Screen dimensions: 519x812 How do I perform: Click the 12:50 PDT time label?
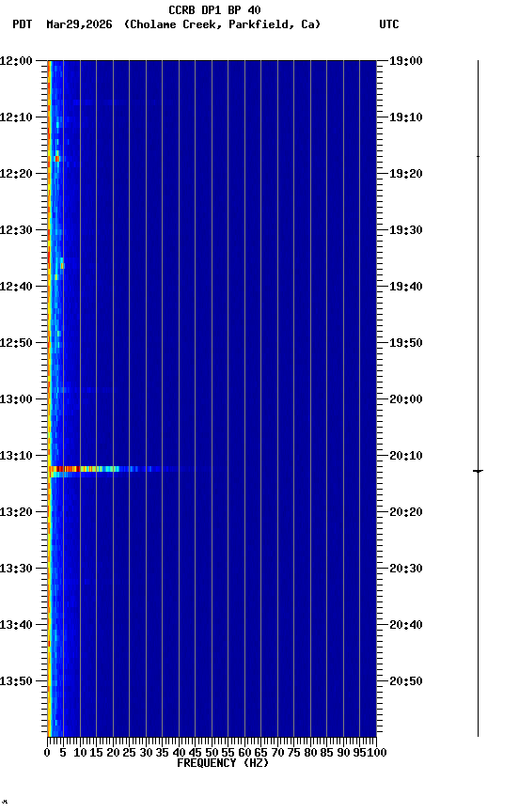16,343
